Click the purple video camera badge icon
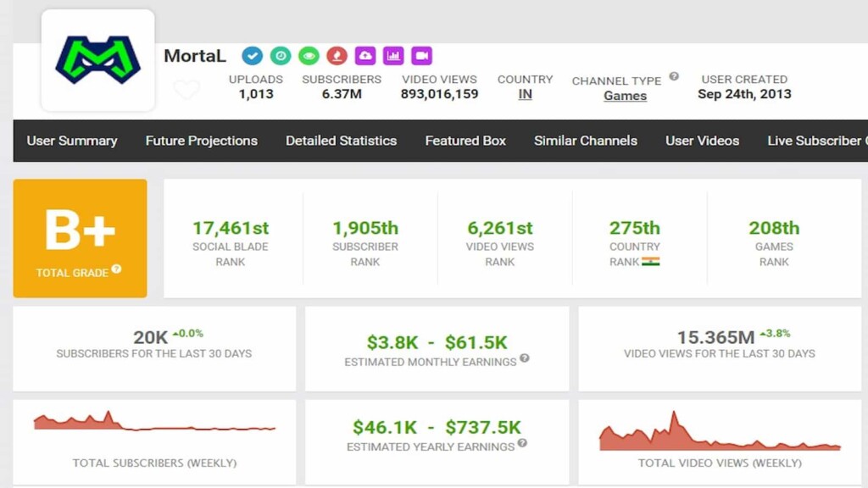This screenshot has width=868, height=488. [x=422, y=56]
